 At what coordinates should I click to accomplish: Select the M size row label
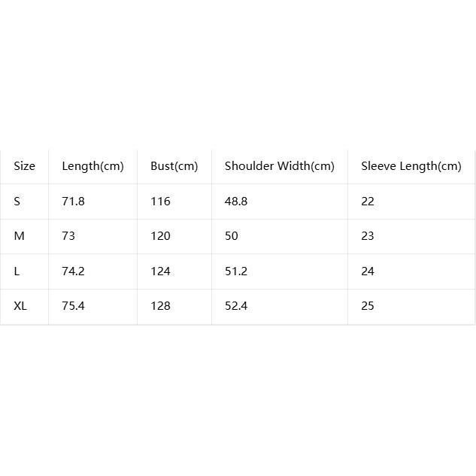click(19, 236)
